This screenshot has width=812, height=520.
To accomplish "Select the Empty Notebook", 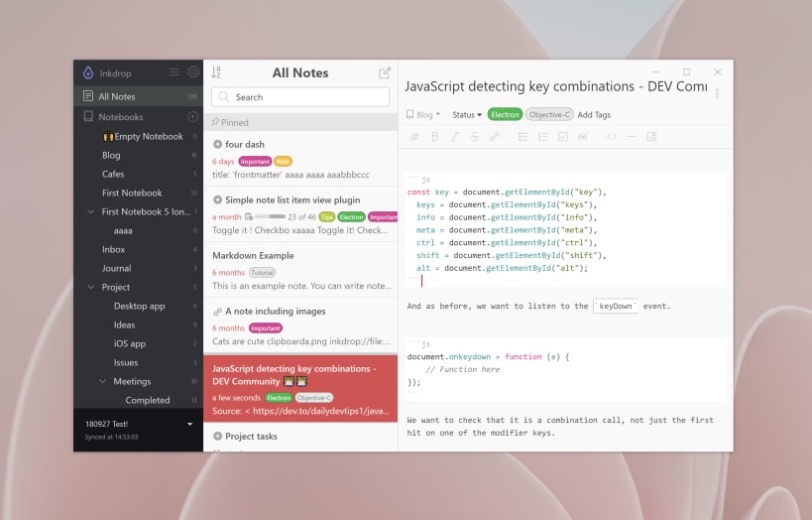I will pyautogui.click(x=138, y=136).
